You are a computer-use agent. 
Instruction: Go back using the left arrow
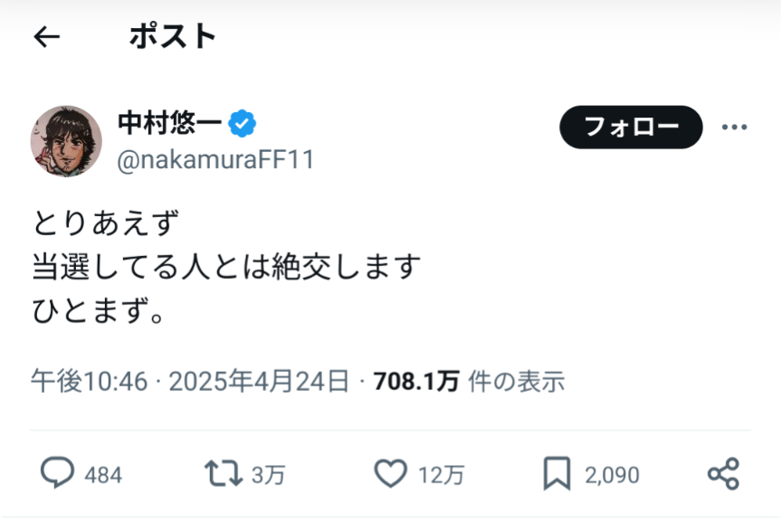tap(46, 36)
